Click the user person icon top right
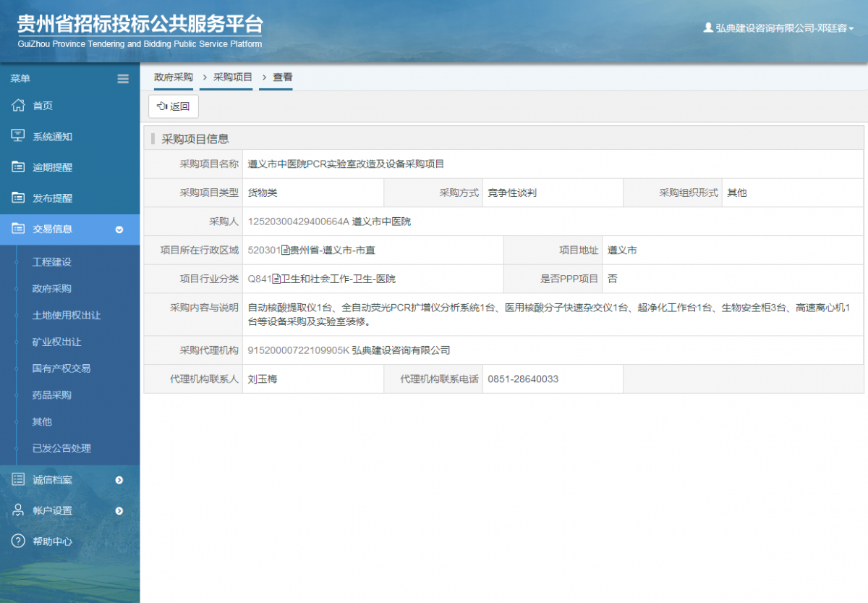This screenshot has width=868, height=603. (x=707, y=28)
